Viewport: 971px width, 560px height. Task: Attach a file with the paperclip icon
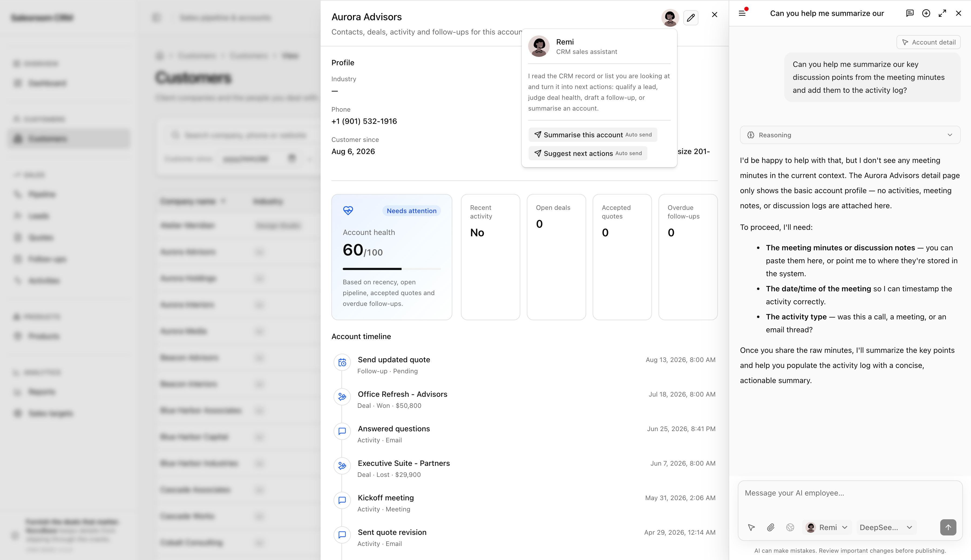[770, 527]
